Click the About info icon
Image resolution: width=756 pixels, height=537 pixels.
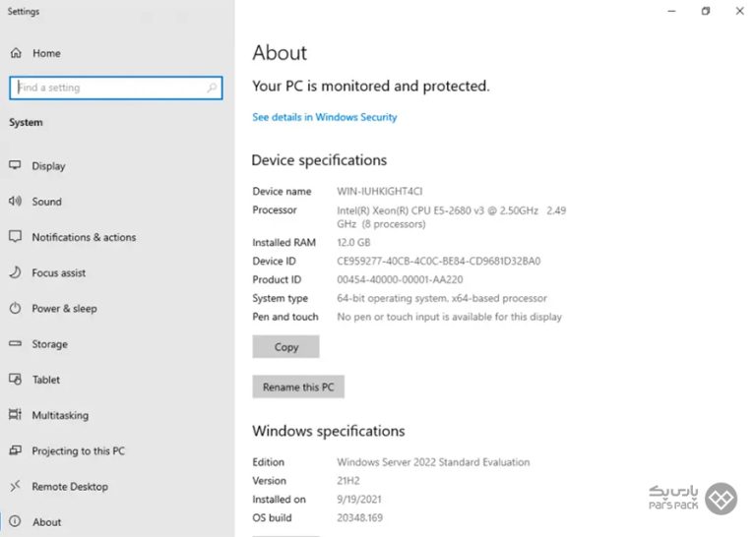[x=15, y=521]
